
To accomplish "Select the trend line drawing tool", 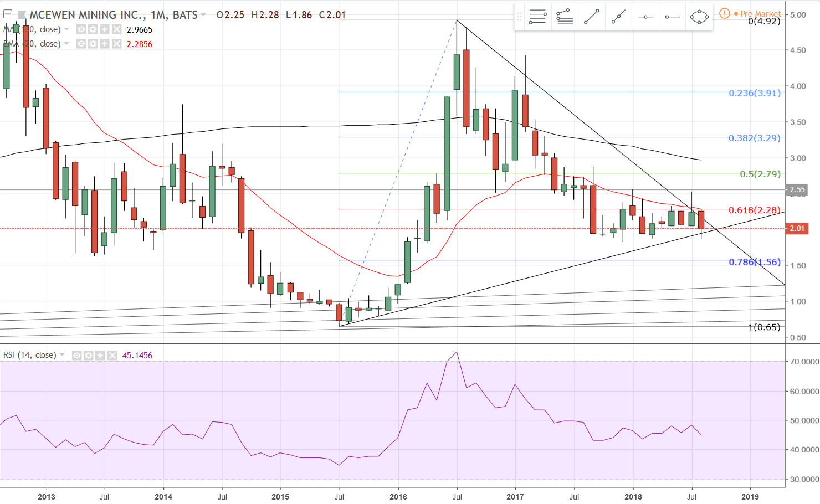I will (591, 17).
